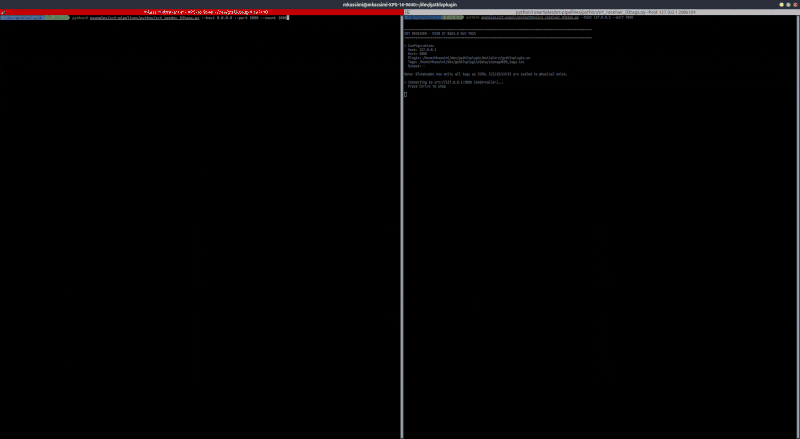Open the right terminal pane's group icon menu
800x439 pixels.
(406, 12)
